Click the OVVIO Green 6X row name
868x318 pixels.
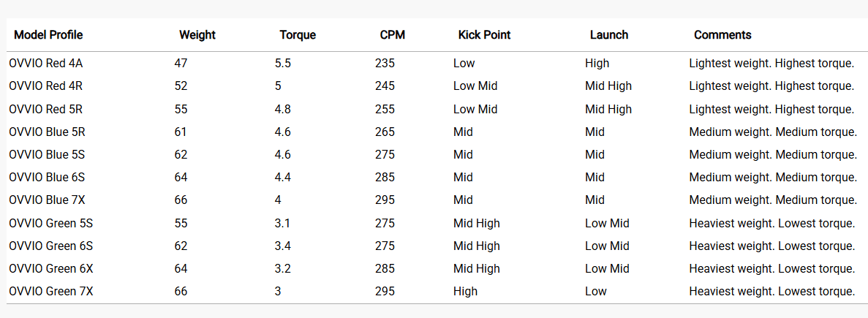coord(51,269)
